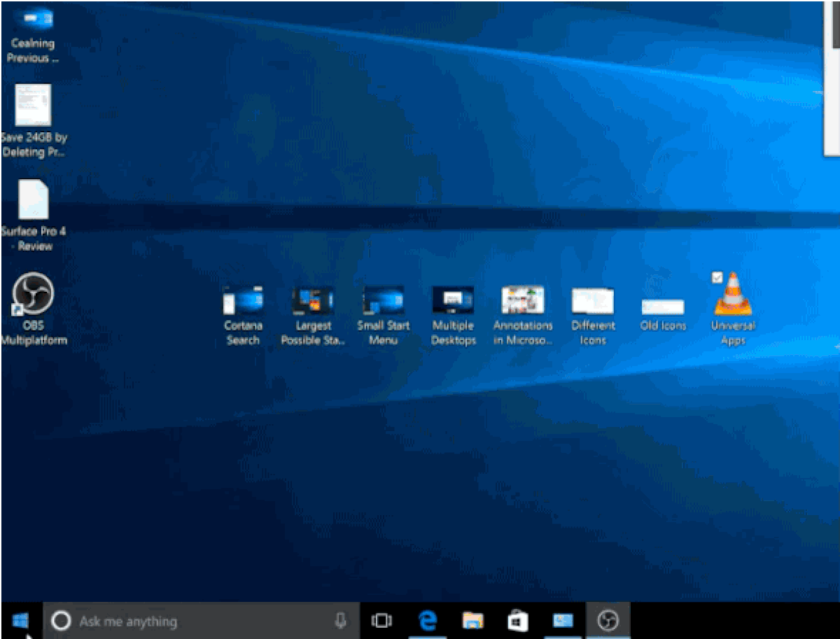Open the Windows Store taskbar icon

[x=518, y=620]
